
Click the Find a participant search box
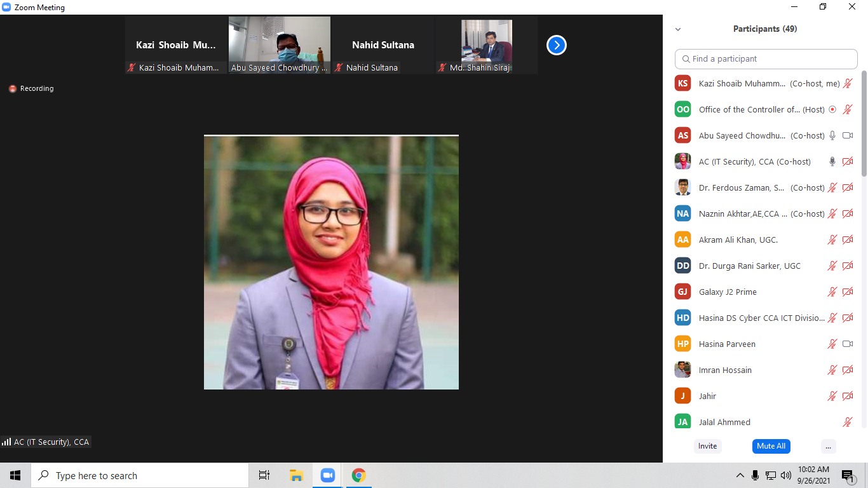coord(766,58)
